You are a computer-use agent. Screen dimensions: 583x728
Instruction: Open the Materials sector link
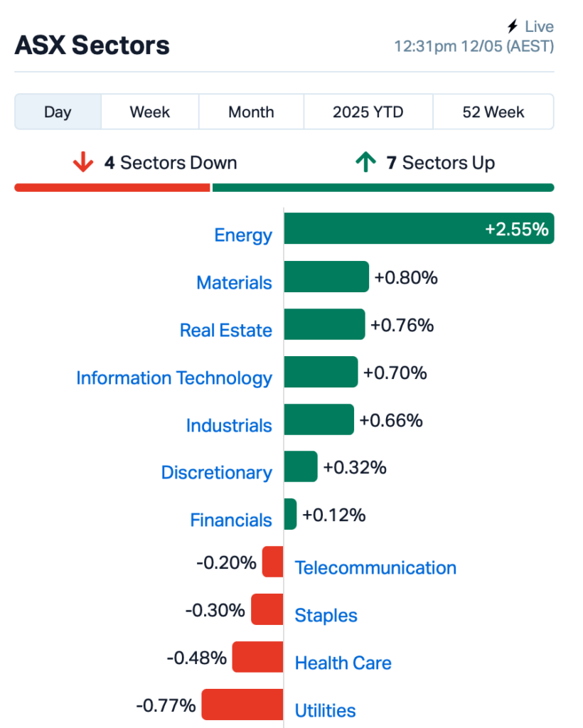[234, 282]
